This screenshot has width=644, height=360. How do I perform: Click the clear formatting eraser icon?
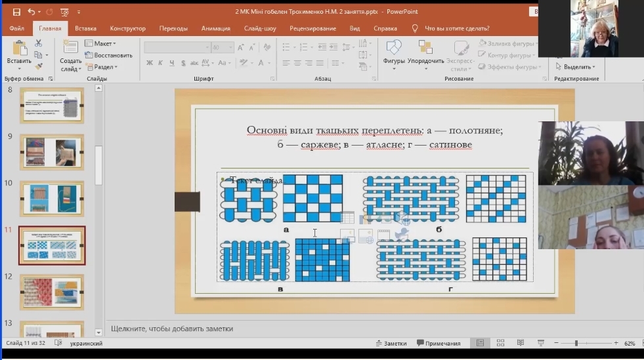[x=267, y=48]
